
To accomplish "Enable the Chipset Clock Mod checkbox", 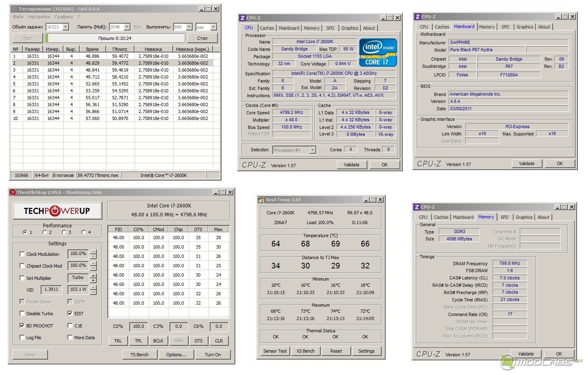I will [x=22, y=266].
